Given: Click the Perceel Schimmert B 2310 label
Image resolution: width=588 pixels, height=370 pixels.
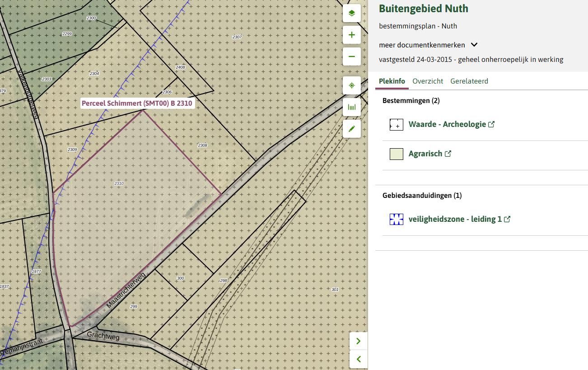Looking at the screenshot, I should click(x=137, y=103).
